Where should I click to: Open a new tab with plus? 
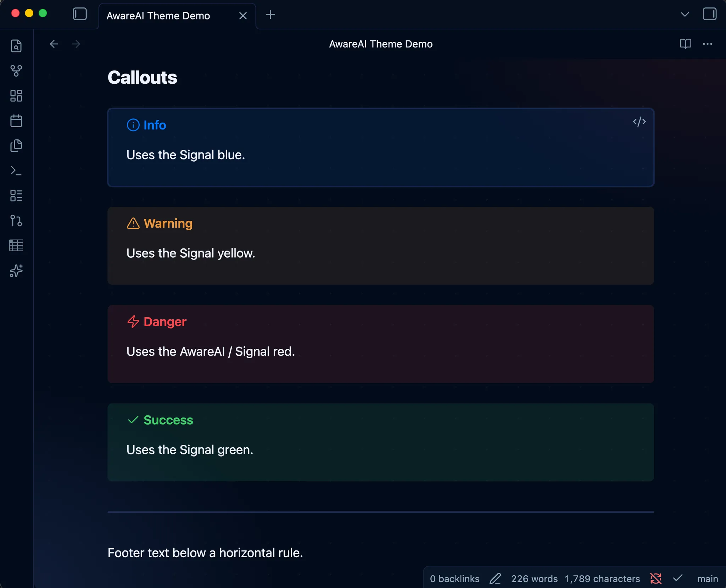(x=270, y=15)
